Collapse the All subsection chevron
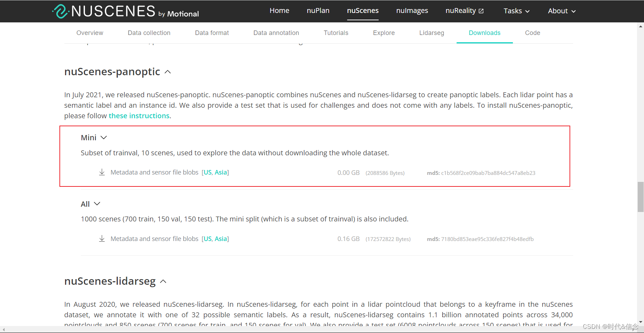This screenshot has width=644, height=333. point(97,204)
